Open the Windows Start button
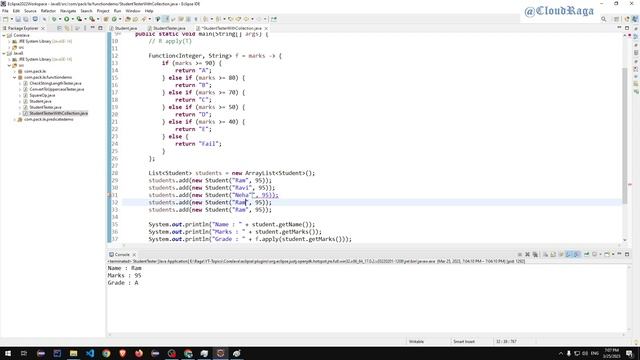Screen dimensions: 640x360 click(8, 353)
